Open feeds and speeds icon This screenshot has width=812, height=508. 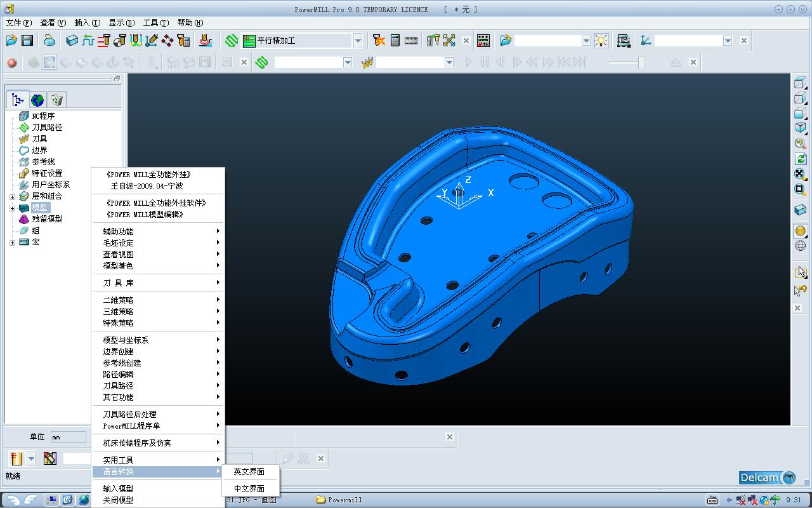(88, 41)
